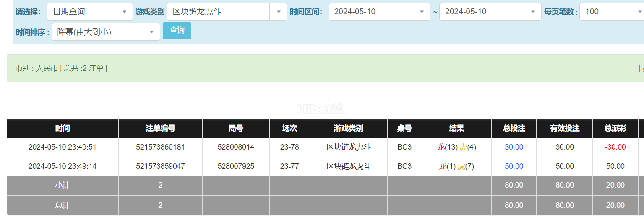This screenshot has height=217, width=644.
Task: Open the 日期查询 dropdown arrow
Action: 124,12
